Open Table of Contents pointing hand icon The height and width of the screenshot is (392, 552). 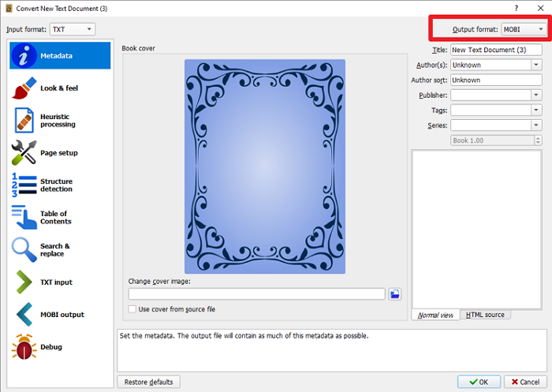click(x=24, y=218)
